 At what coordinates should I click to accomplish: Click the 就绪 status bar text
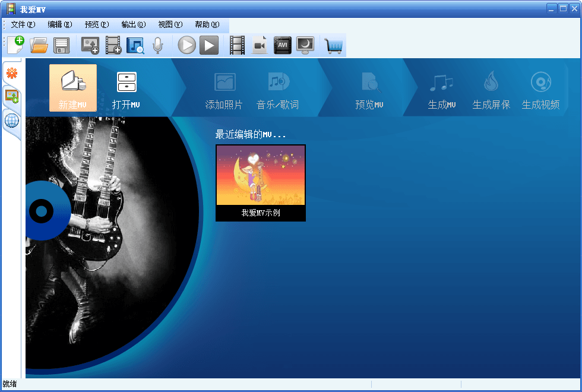tap(10, 384)
